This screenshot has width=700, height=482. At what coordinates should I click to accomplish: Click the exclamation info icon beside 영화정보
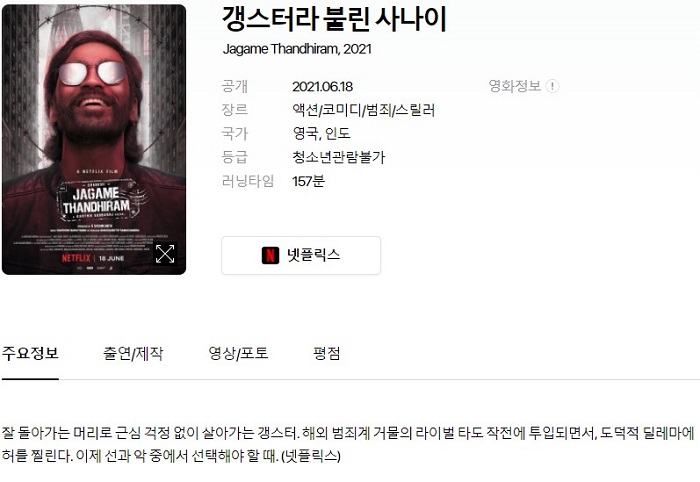552,86
